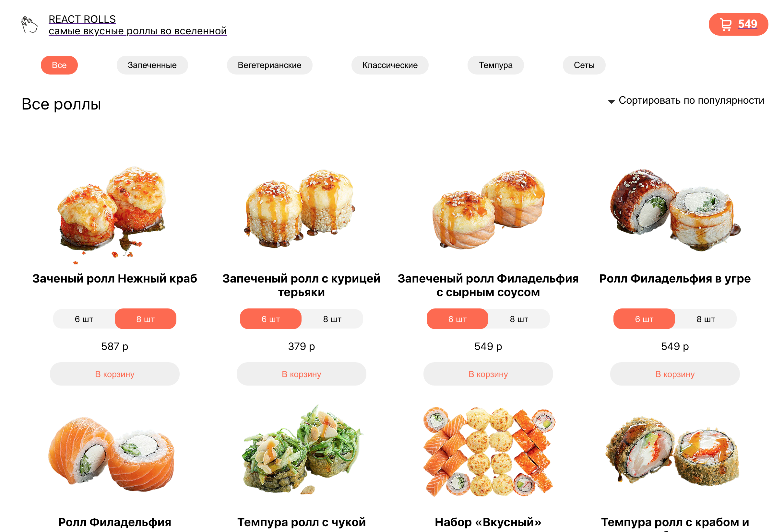The image size is (784, 532).
Task: Select the Классические category filter
Action: (390, 65)
